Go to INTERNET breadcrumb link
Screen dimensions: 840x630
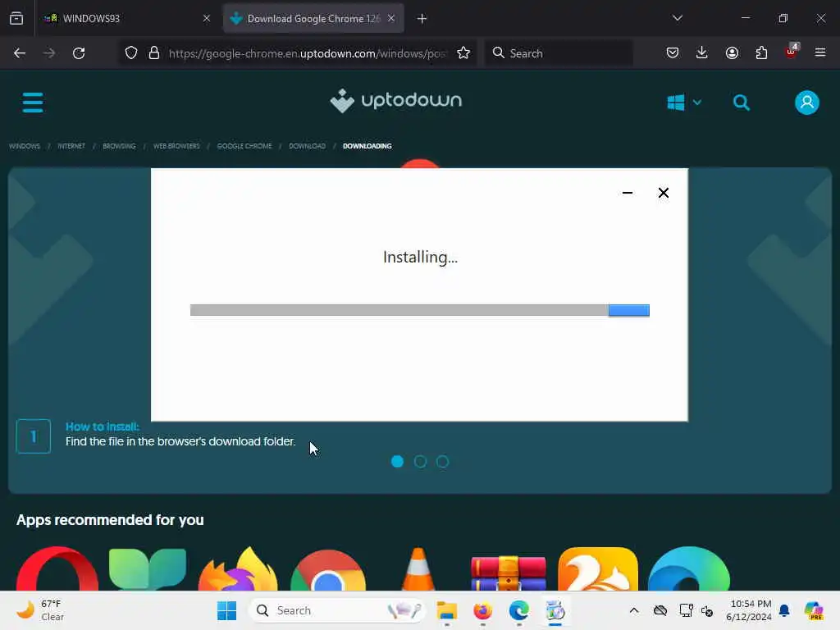click(71, 146)
